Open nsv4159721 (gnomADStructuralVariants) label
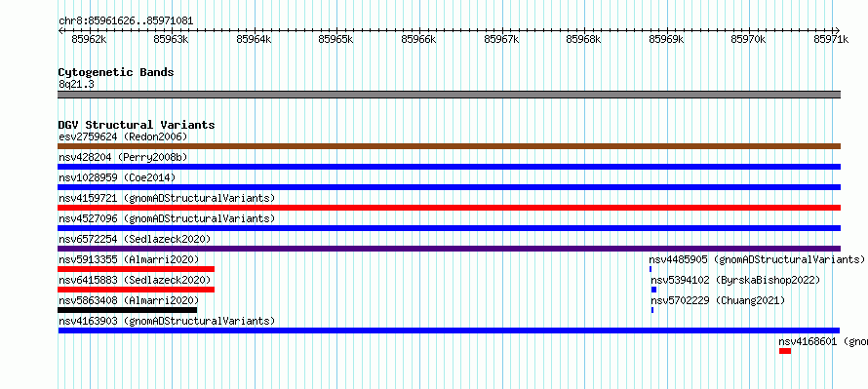This screenshot has height=389, width=868. click(x=167, y=198)
